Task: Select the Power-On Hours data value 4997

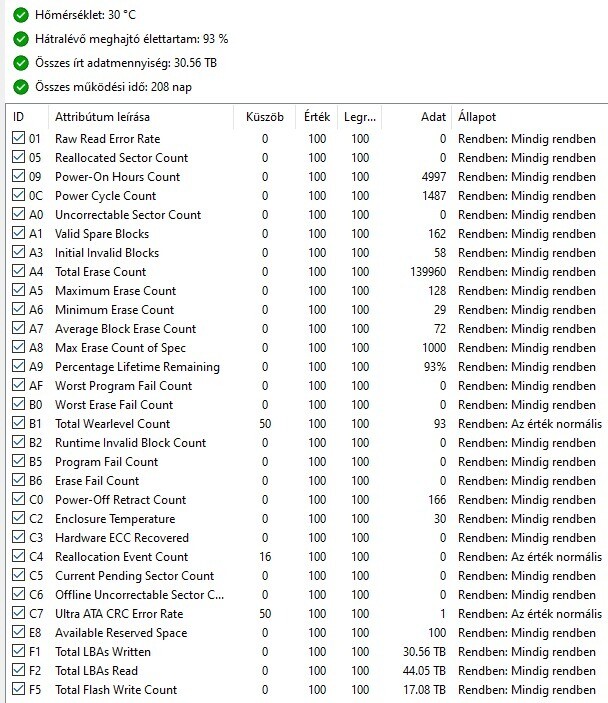Action: pyautogui.click(x=434, y=177)
